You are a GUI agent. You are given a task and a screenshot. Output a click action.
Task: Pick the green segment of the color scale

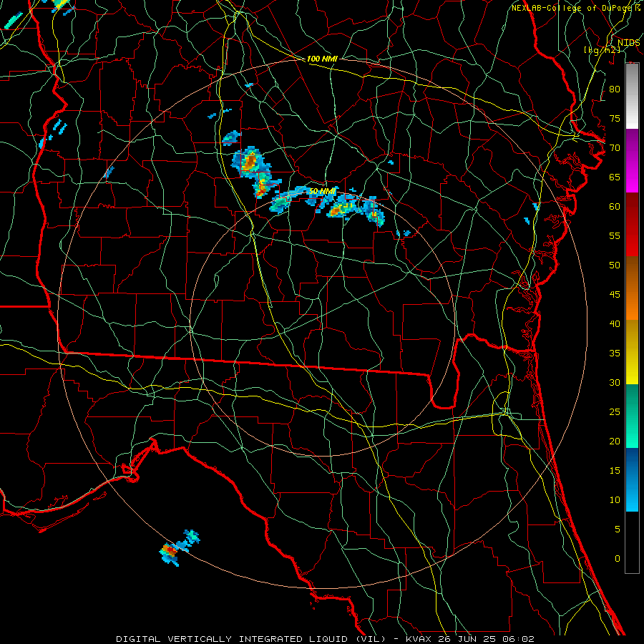[x=632, y=416]
